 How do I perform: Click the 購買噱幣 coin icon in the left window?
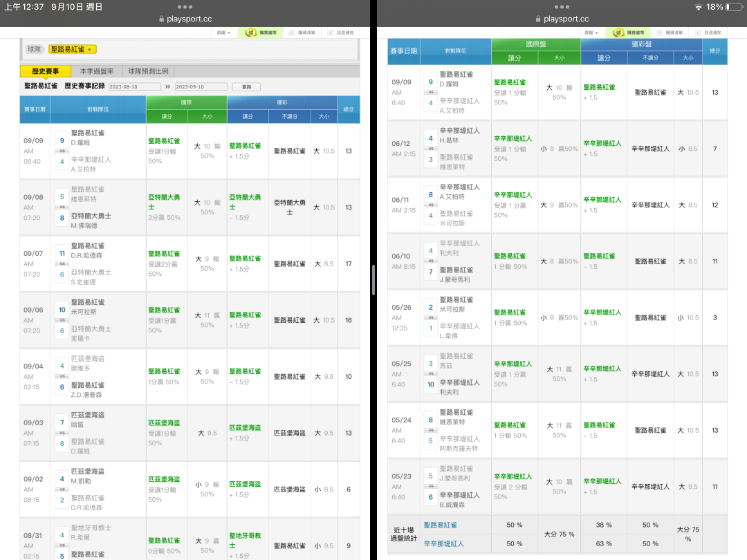(x=250, y=33)
